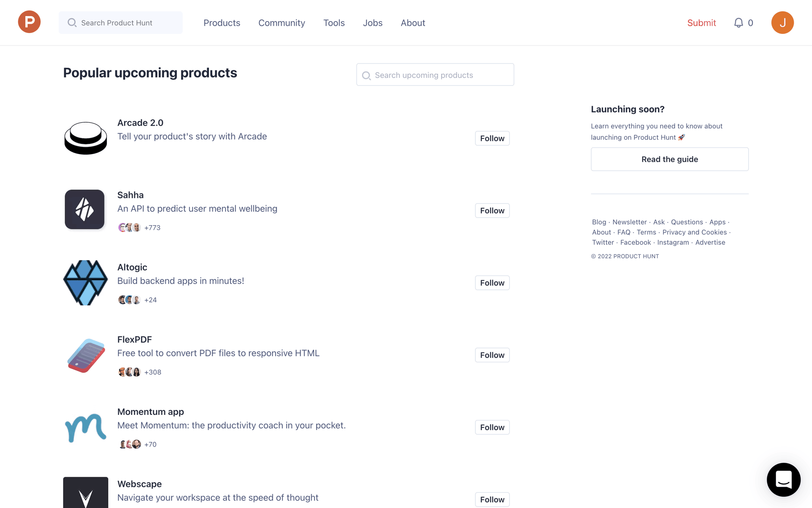Follow Webscape
Screen dimensions: 812x508
[x=492, y=500]
